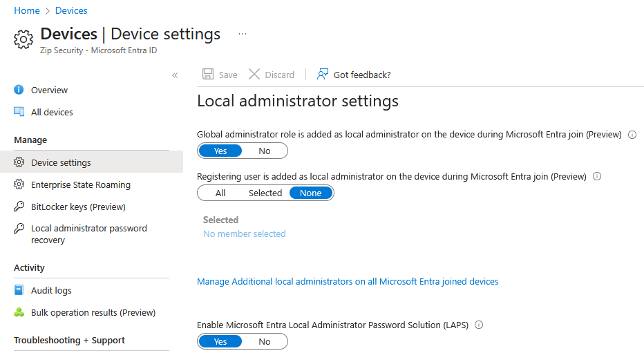Click the Bulk operation results green icon

point(19,312)
